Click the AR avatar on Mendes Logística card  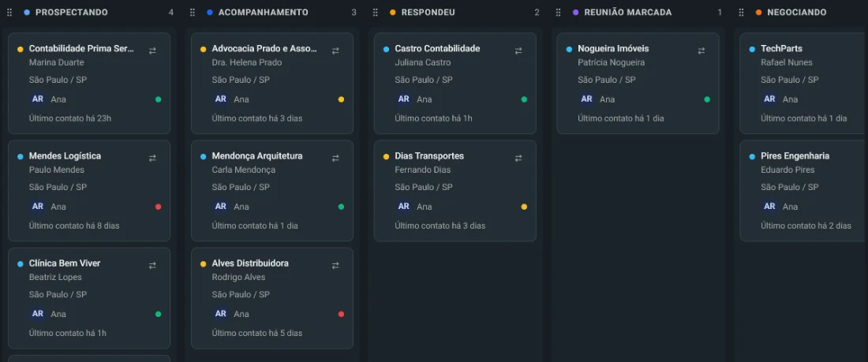(38, 207)
